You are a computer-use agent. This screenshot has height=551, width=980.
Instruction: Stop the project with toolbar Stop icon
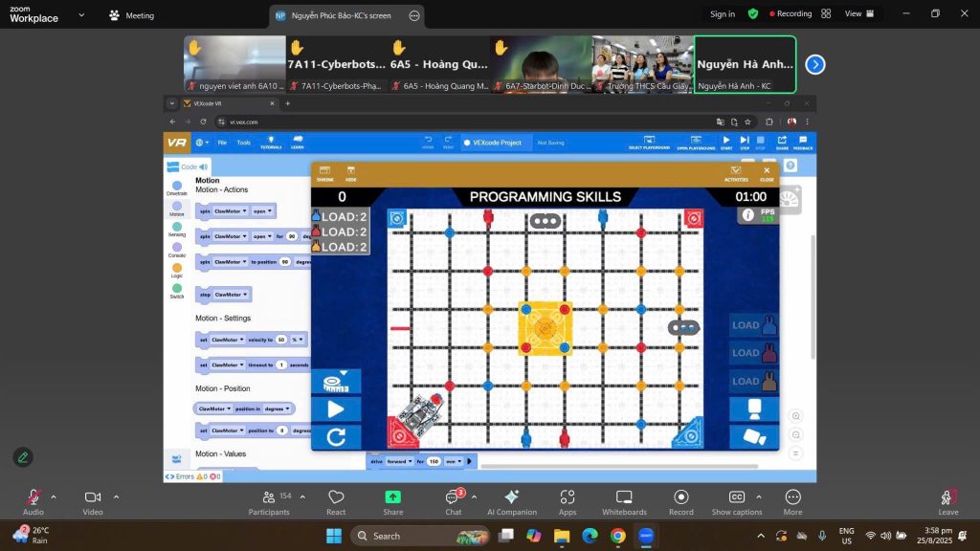point(761,143)
